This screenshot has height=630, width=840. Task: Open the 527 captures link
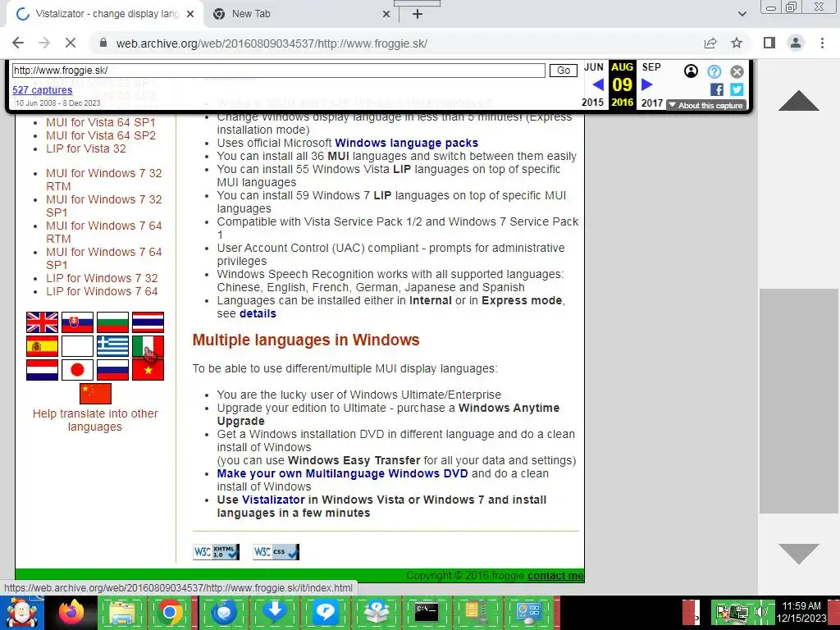43,90
